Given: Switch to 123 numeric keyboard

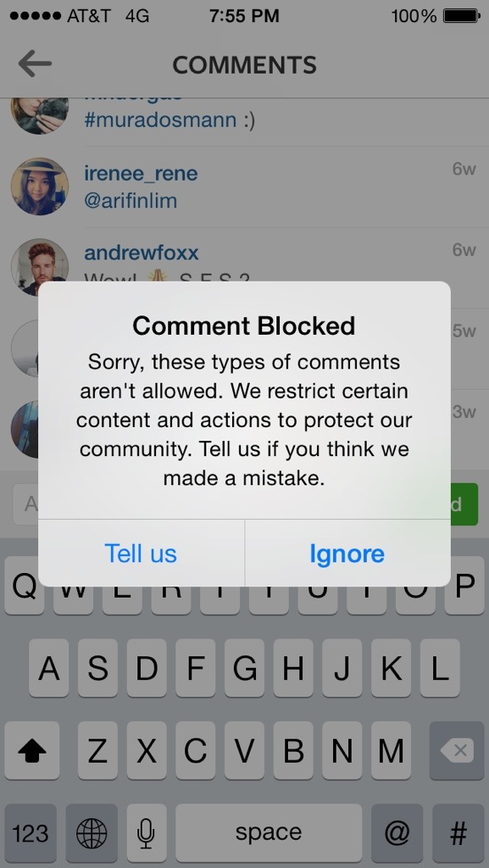Looking at the screenshot, I should click(x=31, y=833).
